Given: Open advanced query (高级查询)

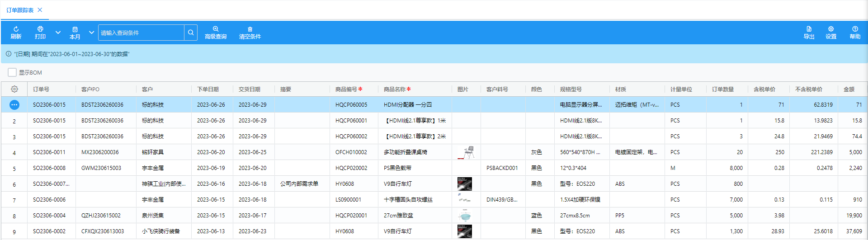Looking at the screenshot, I should tap(216, 29).
